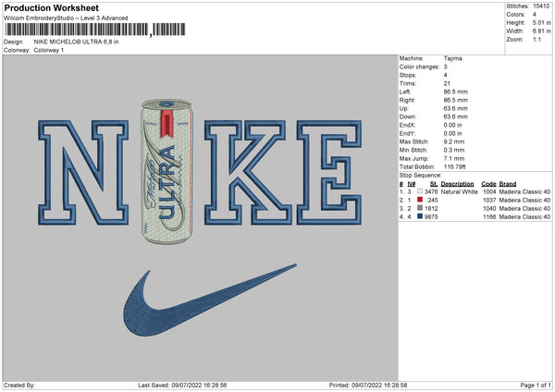Click the Color changes value 3

(445, 67)
